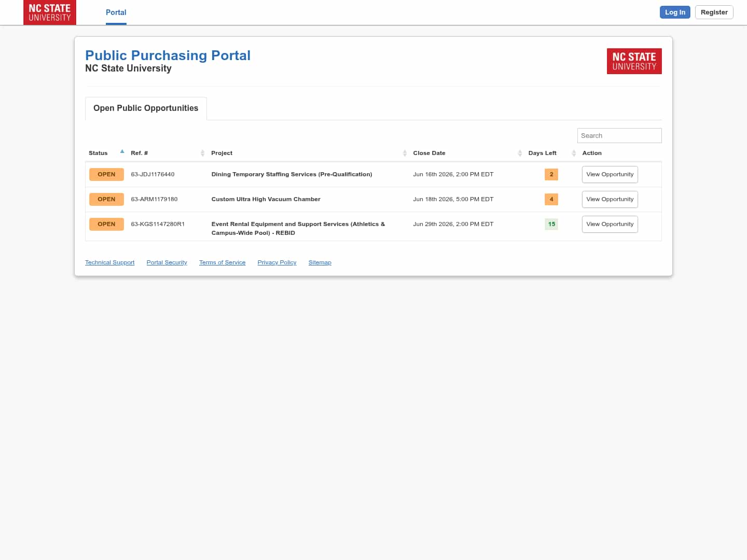Click the 2 days left badge
This screenshot has width=747, height=560.
tap(551, 174)
